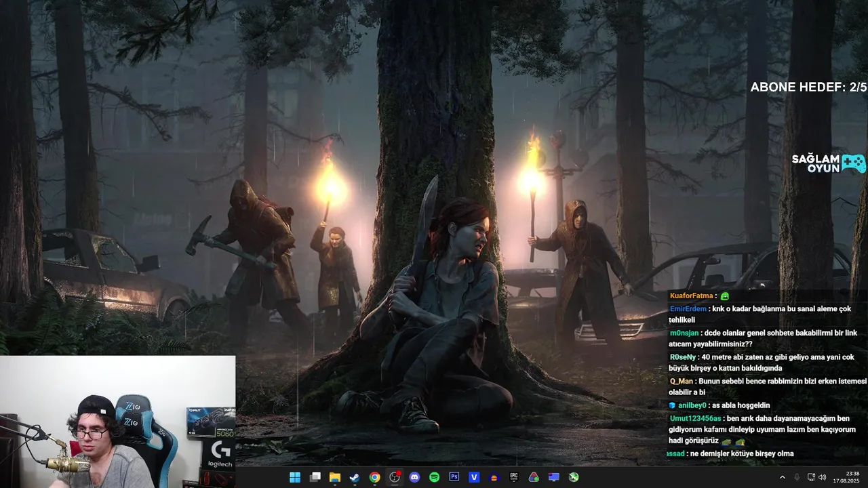
Task: Click the microphone tray icon
Action: point(797,477)
